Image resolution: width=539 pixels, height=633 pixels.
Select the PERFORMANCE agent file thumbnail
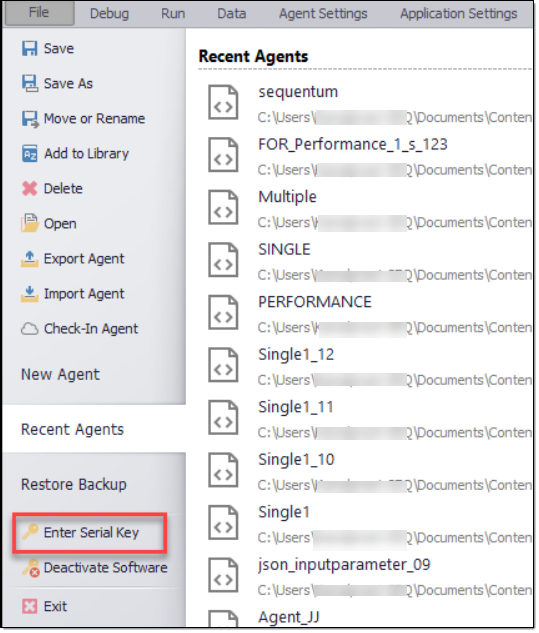223,312
